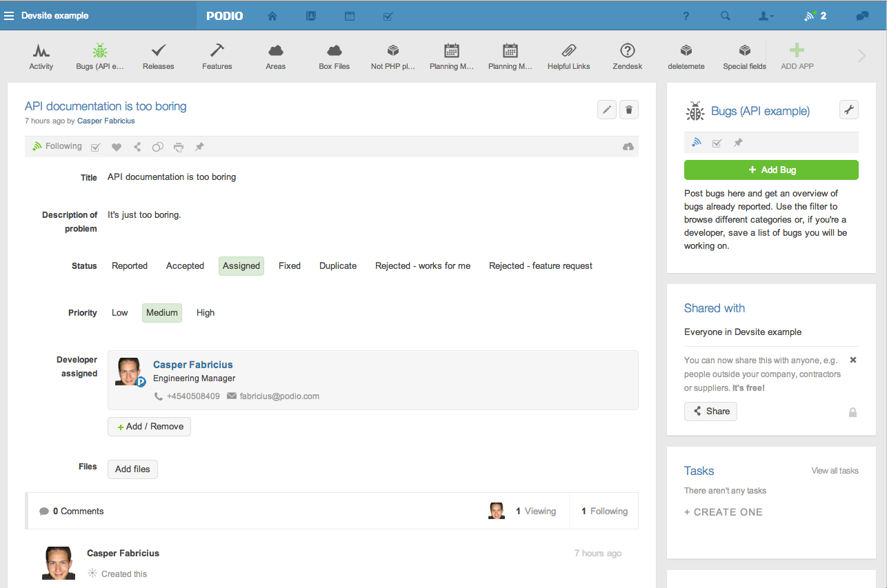Open the Not PHP pl... app
887x588 pixels.
coord(393,57)
